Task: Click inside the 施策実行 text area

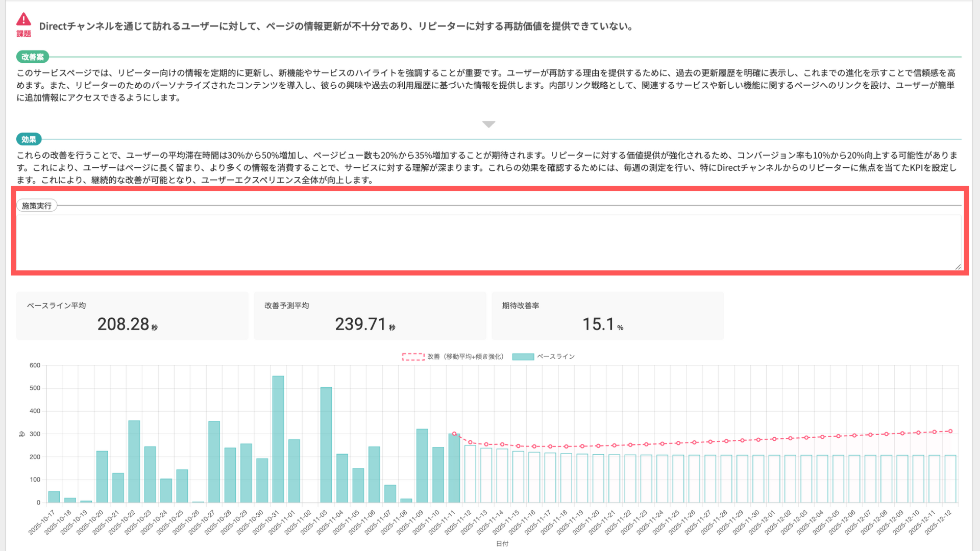Action: point(488,242)
